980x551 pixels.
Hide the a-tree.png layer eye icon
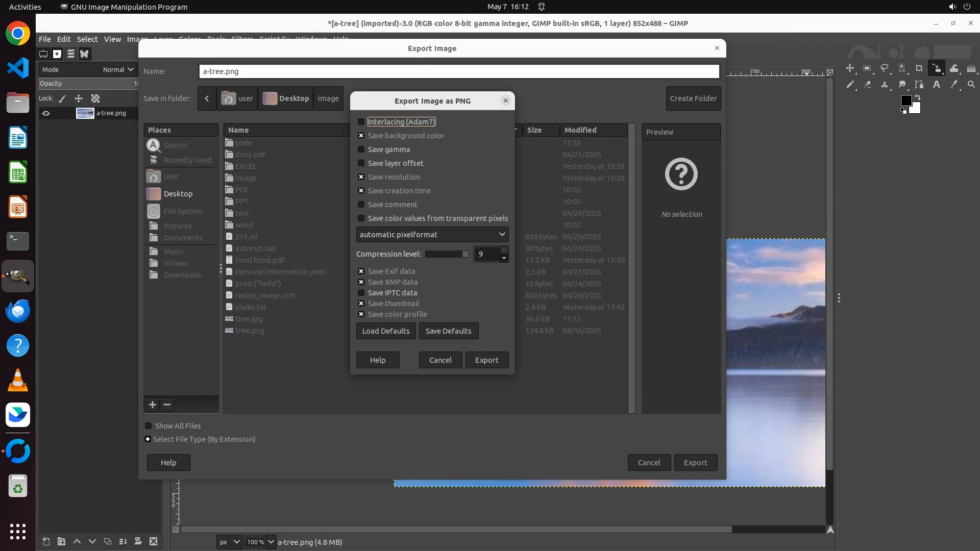pos(46,113)
